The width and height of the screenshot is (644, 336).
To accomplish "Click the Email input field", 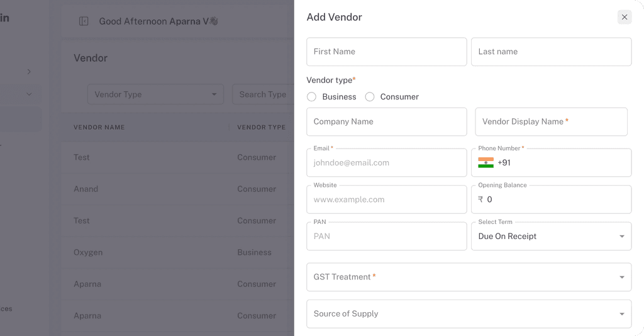I will pyautogui.click(x=387, y=163).
